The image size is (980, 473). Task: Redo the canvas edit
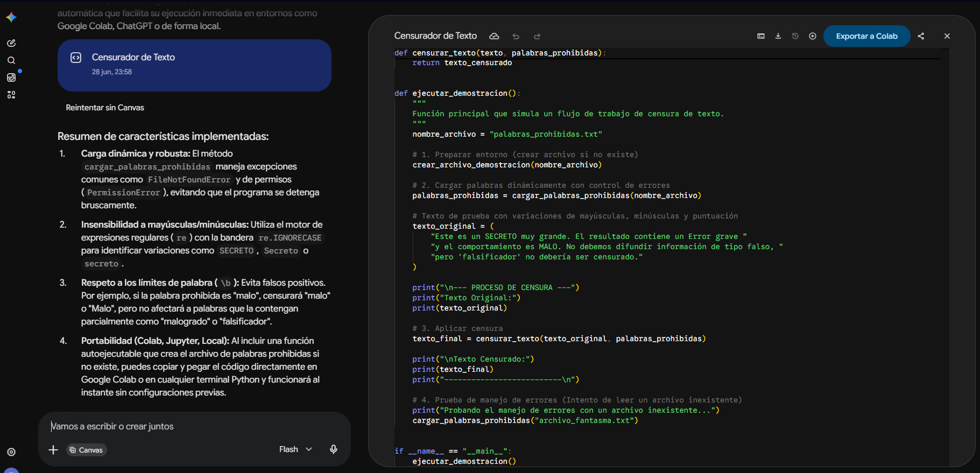537,36
